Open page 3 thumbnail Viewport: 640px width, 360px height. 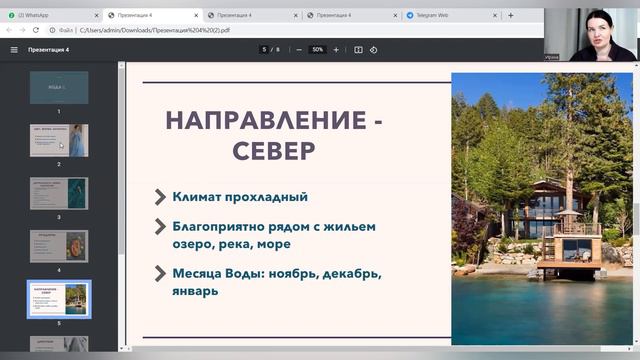(59, 193)
